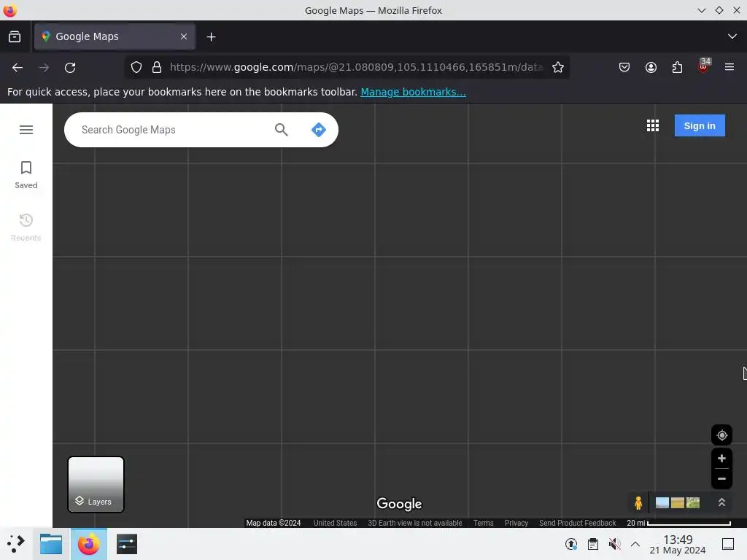Open the Google Maps hamburger menu
This screenshot has width=747, height=560.
pos(26,130)
